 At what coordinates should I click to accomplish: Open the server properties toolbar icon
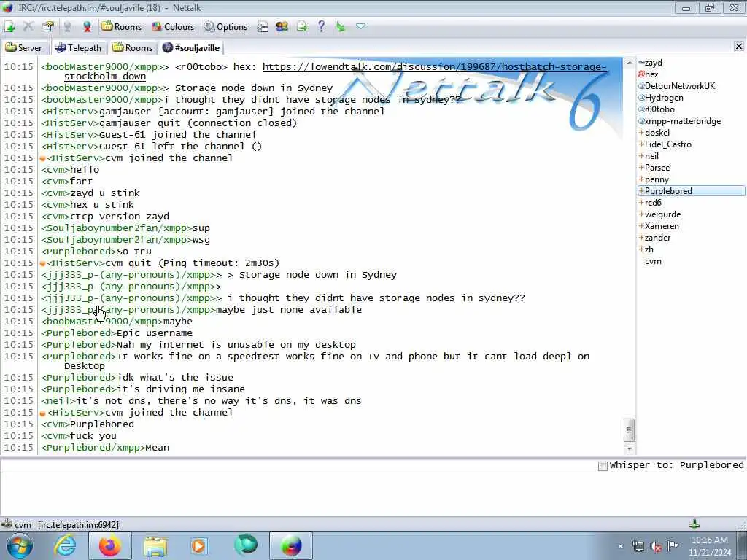point(47,27)
